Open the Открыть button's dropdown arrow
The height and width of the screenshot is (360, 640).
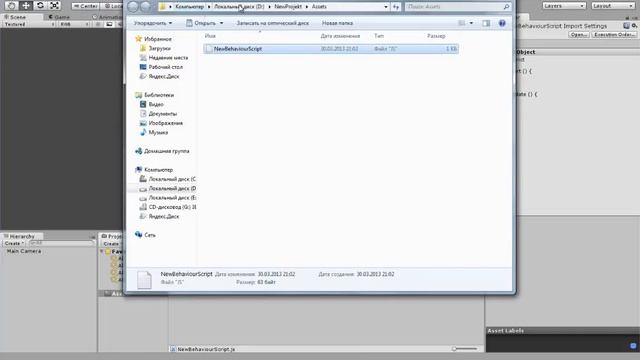pyautogui.click(x=222, y=23)
